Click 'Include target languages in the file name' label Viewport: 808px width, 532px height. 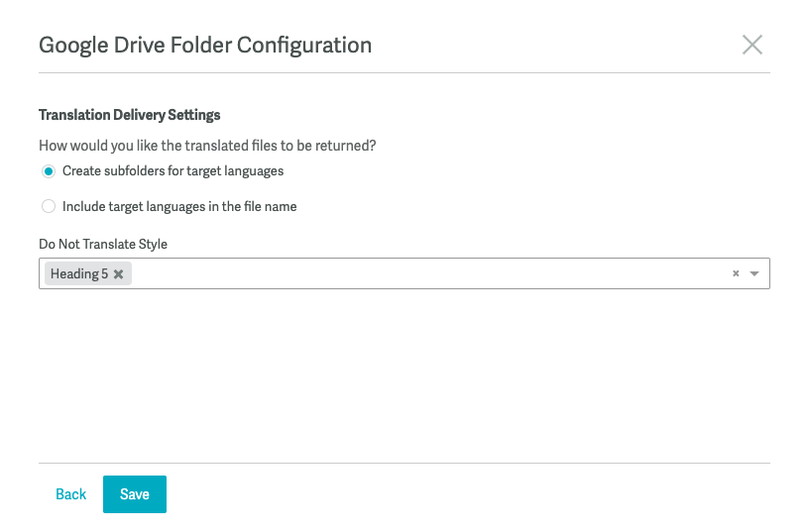179,206
